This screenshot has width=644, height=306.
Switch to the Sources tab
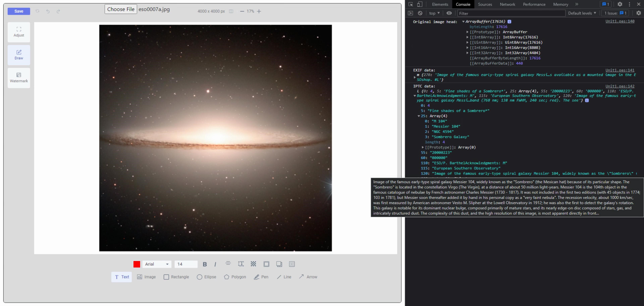[485, 4]
